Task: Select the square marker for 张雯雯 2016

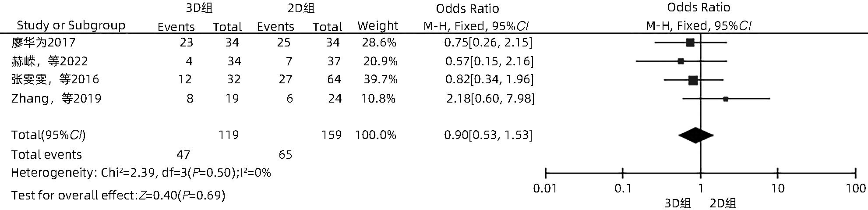Action: point(693,80)
